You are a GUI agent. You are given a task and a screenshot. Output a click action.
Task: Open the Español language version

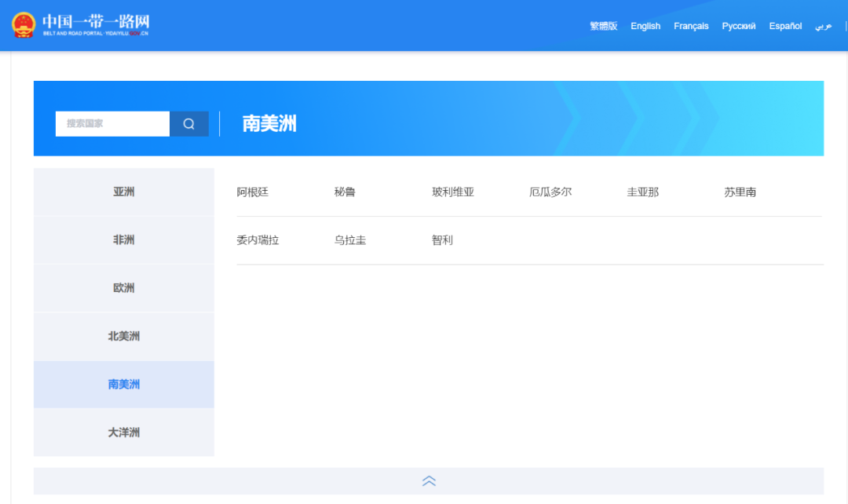point(784,25)
